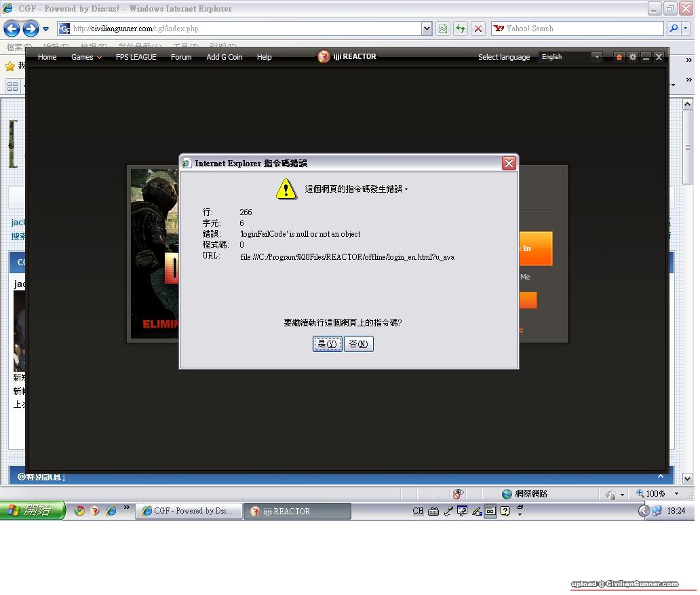The width and height of the screenshot is (700, 595).
Task: Click the Refresh page icon
Action: coord(461,28)
